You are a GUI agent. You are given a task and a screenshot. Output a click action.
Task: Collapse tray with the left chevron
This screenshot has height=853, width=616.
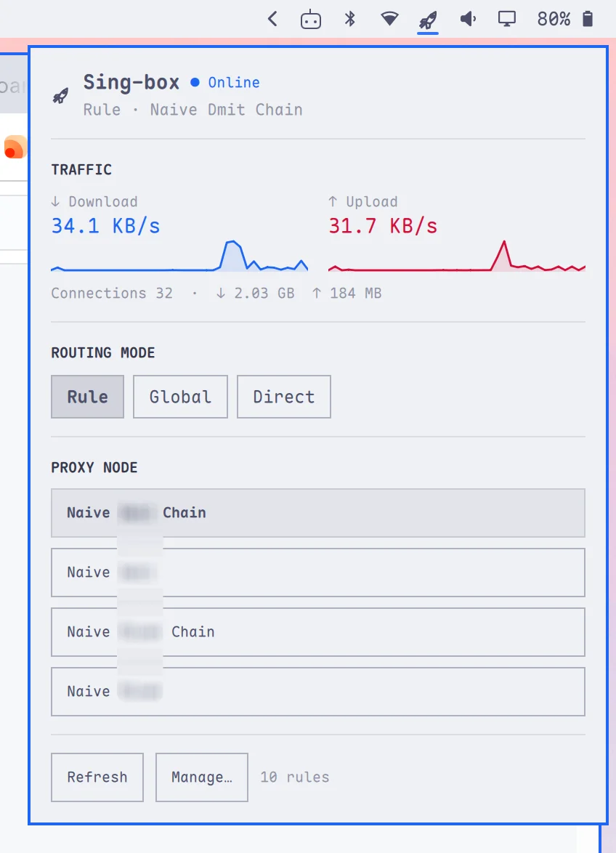point(273,20)
